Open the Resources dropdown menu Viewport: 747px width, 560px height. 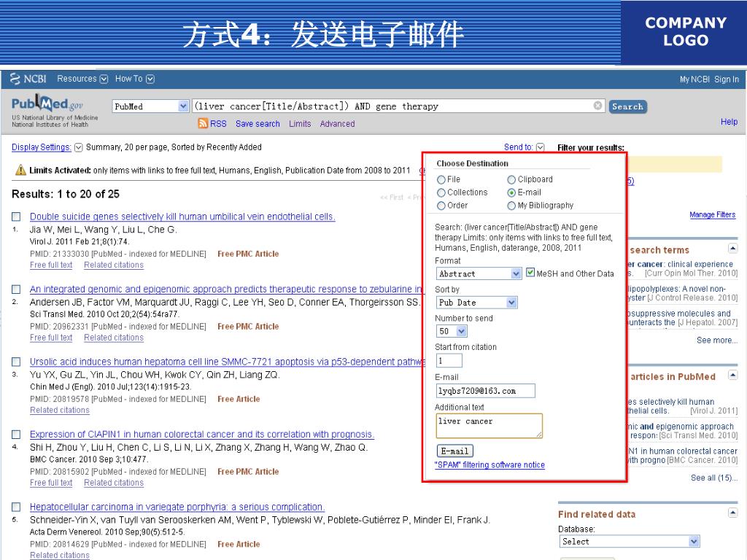tap(82, 79)
